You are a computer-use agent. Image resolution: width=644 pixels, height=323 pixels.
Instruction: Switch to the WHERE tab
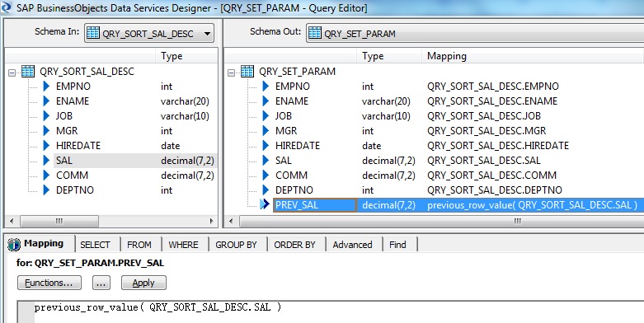click(183, 245)
